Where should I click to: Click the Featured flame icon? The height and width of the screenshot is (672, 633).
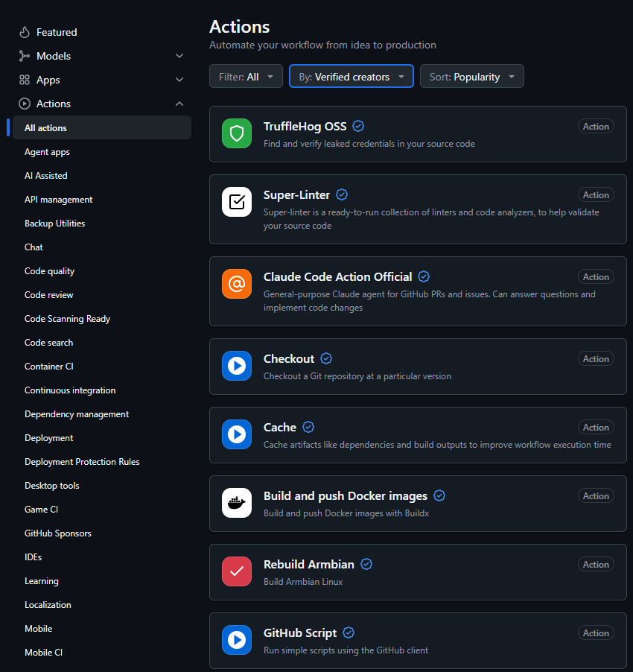[x=25, y=32]
